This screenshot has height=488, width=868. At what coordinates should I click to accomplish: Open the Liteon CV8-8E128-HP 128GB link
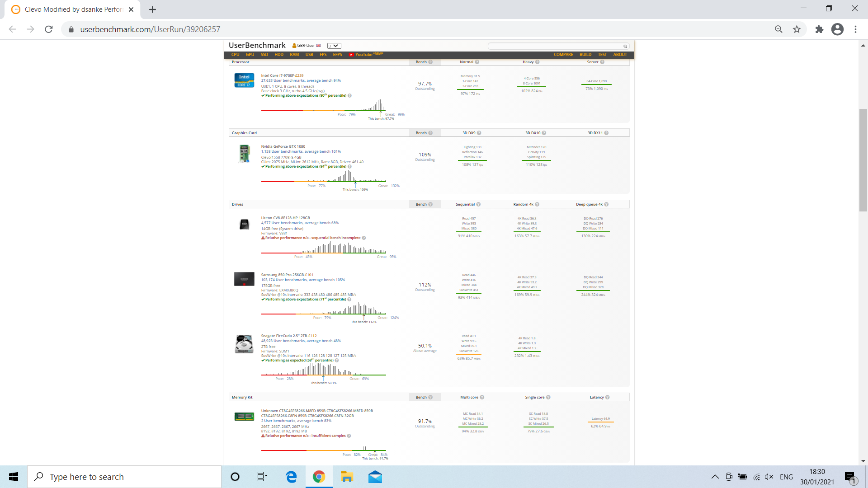285,218
